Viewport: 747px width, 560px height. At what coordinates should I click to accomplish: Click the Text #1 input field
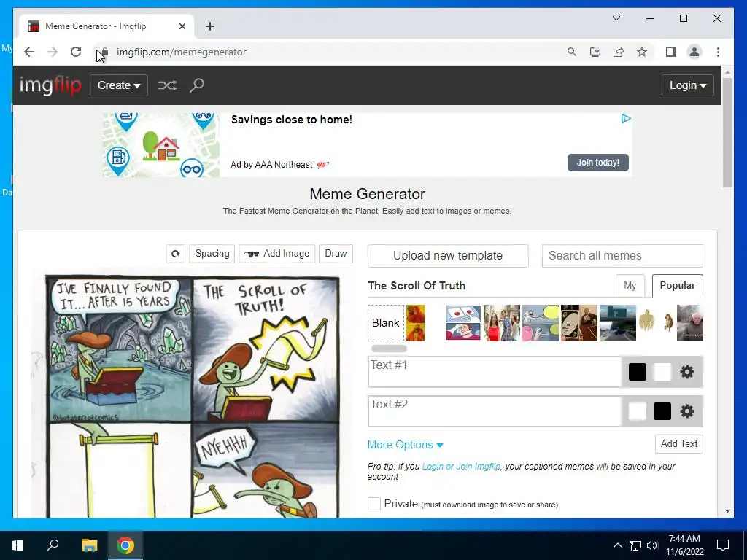pyautogui.click(x=495, y=372)
